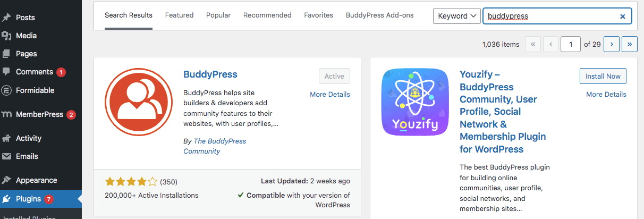644x219 pixels.
Task: Click the Active button for BuddyPress
Action: tap(334, 76)
